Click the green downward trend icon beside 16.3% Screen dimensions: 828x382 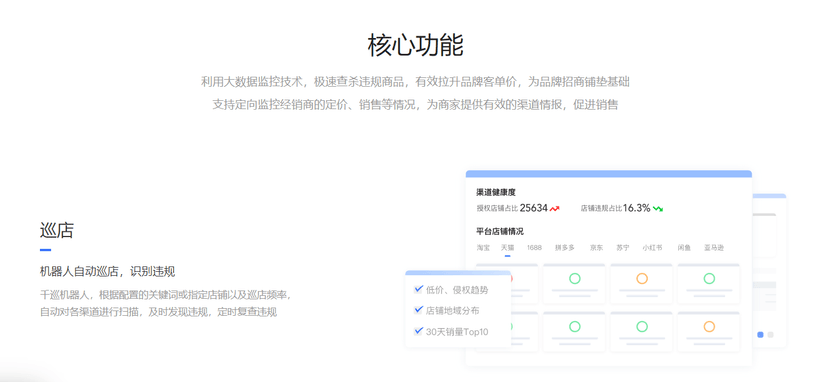[657, 208]
